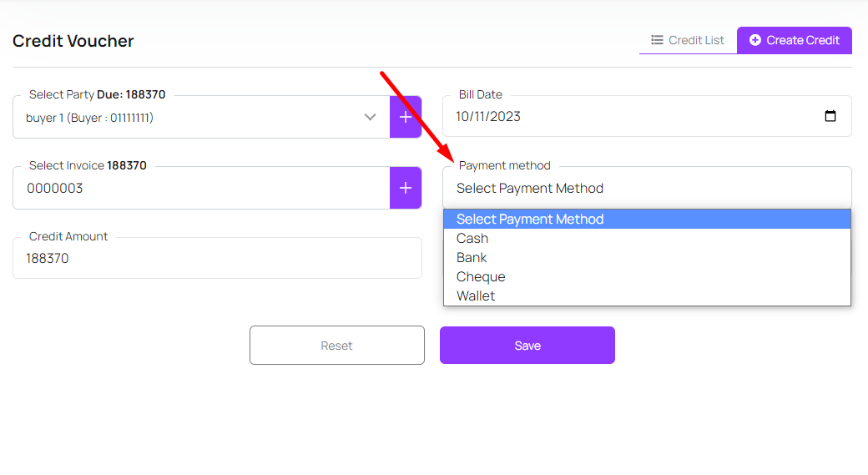Collapse the Payment method dropdown field
The height and width of the screenshot is (475, 868).
click(x=646, y=189)
